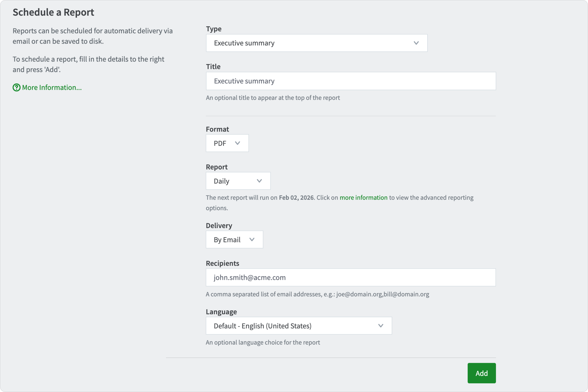
Task: Click the PDF format dropdown arrow
Action: pyautogui.click(x=237, y=143)
